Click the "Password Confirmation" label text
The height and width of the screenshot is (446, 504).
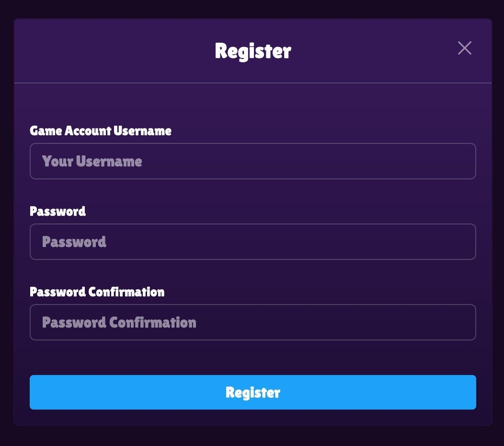pos(97,292)
